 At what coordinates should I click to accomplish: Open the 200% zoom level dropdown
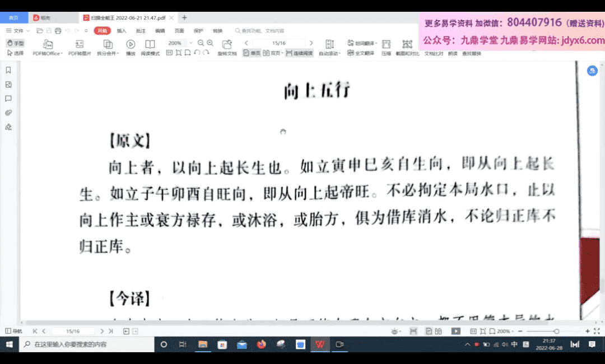(190, 43)
